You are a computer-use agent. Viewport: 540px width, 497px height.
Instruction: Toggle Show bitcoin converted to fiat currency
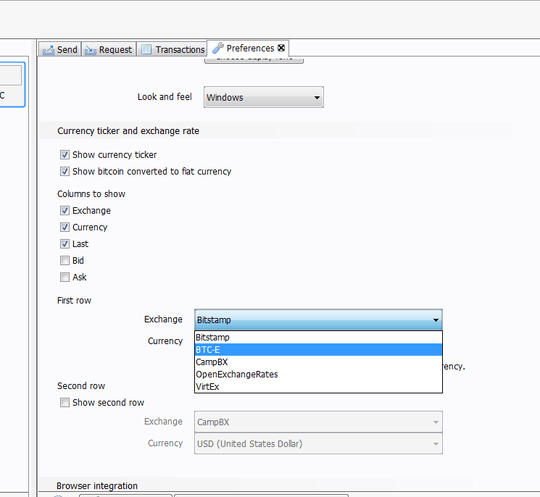65,171
